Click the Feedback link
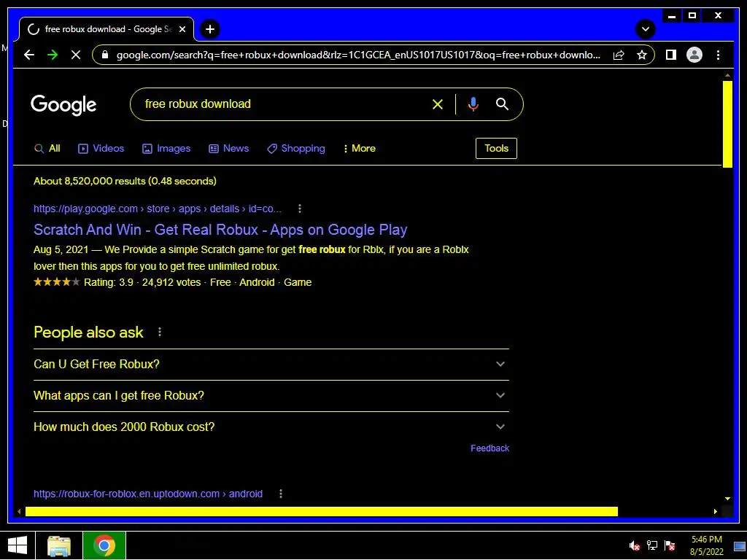 pos(489,448)
